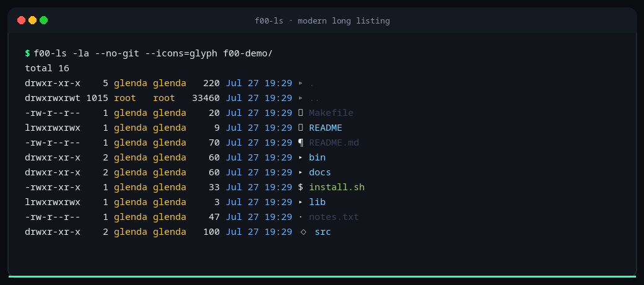Viewport: 644px width, 285px height.
Task: Click the triangle glyph beside bin
Action: 301,158
